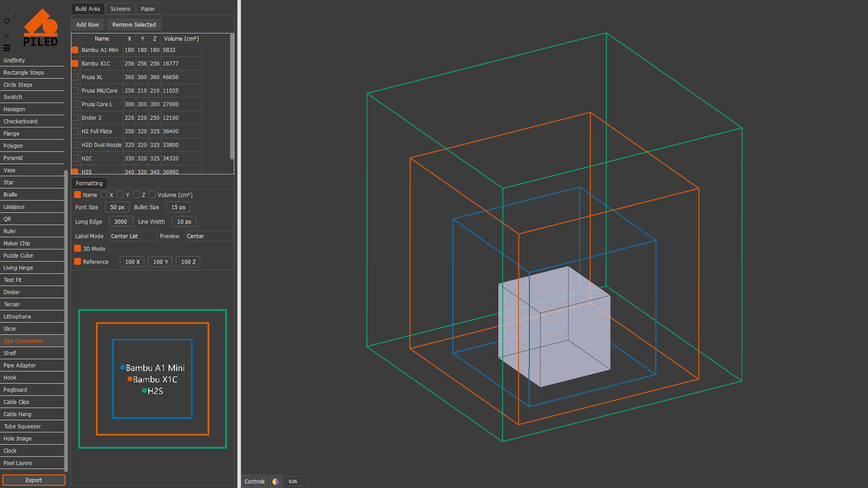The height and width of the screenshot is (488, 868).
Task: Click the orange color swatch on Bambu X1C row
Action: tap(75, 63)
